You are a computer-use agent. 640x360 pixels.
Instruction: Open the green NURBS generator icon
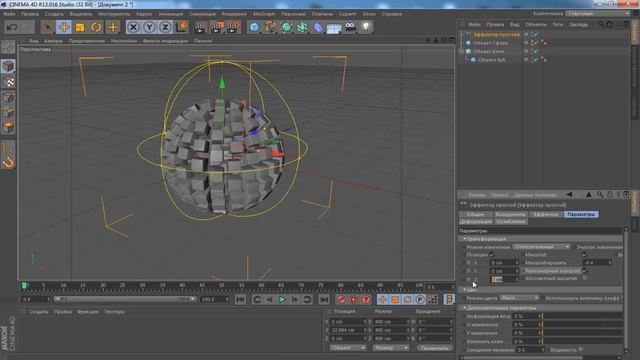click(x=286, y=27)
